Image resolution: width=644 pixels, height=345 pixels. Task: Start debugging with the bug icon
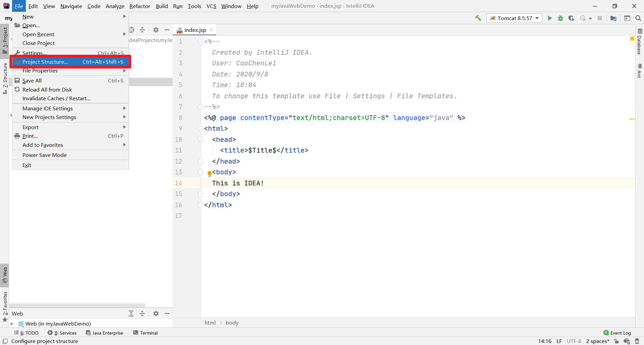(560, 18)
